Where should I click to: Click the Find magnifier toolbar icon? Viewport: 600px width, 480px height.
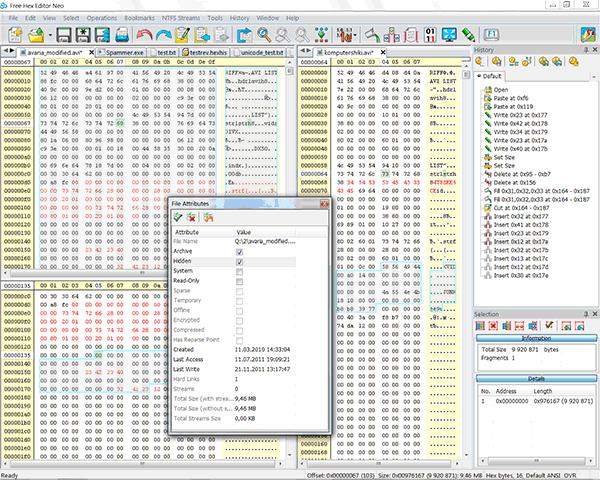pyautogui.click(x=264, y=35)
